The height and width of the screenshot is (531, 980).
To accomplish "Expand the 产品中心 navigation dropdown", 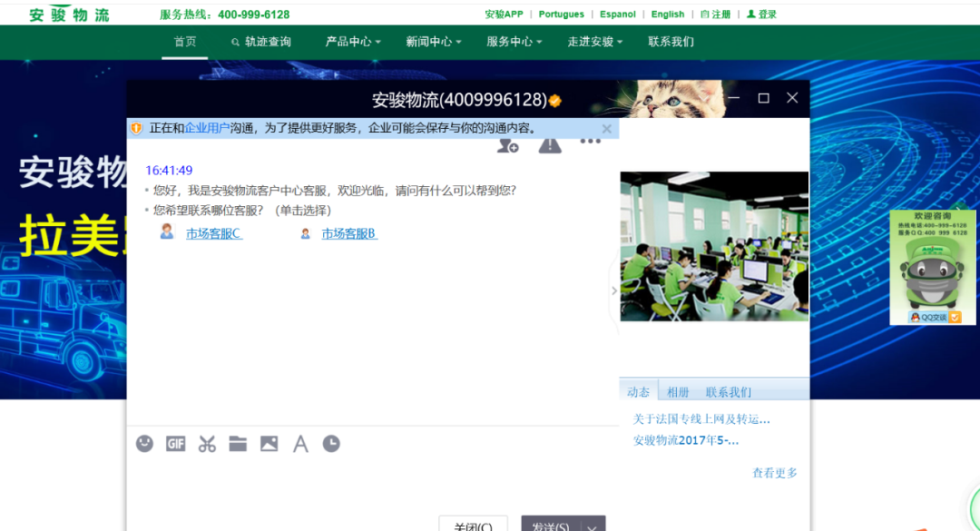I will point(353,42).
